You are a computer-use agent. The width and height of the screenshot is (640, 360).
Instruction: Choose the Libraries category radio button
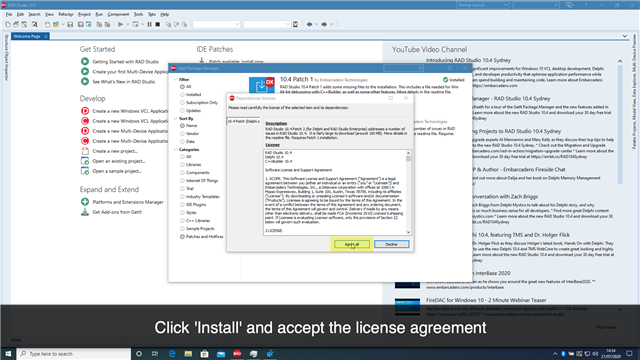[x=182, y=165]
